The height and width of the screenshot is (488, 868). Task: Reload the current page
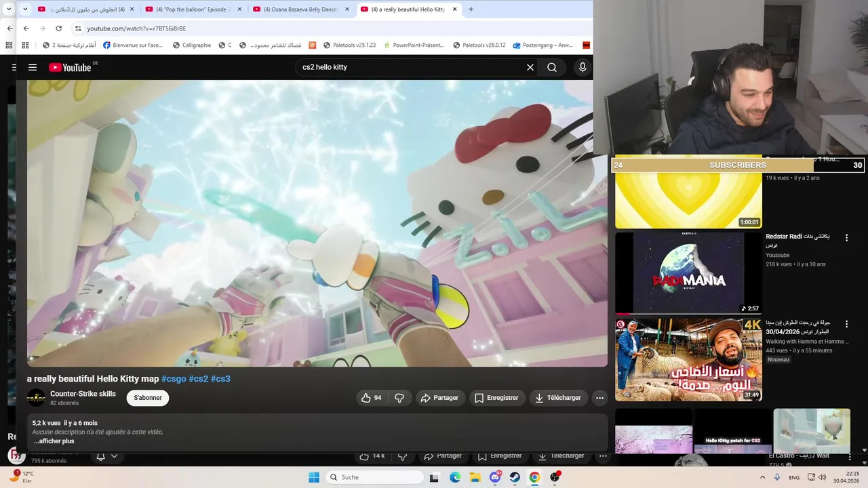pos(58,28)
